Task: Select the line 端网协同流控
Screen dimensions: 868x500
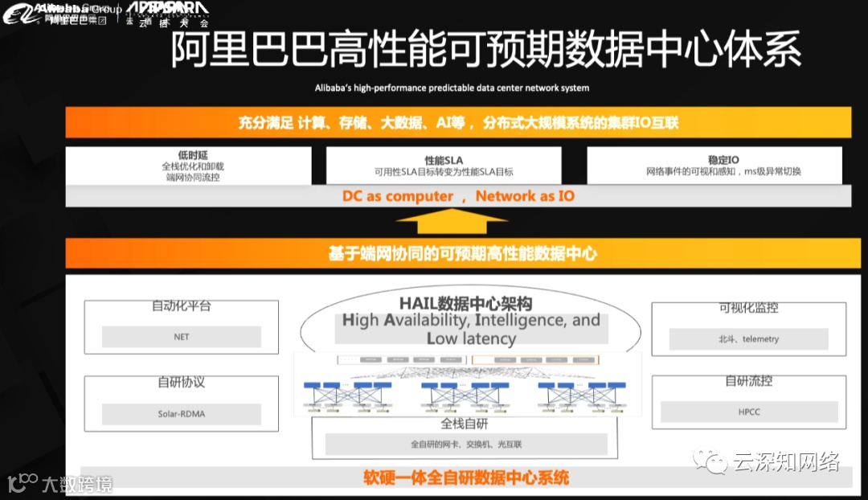Action: [x=193, y=177]
